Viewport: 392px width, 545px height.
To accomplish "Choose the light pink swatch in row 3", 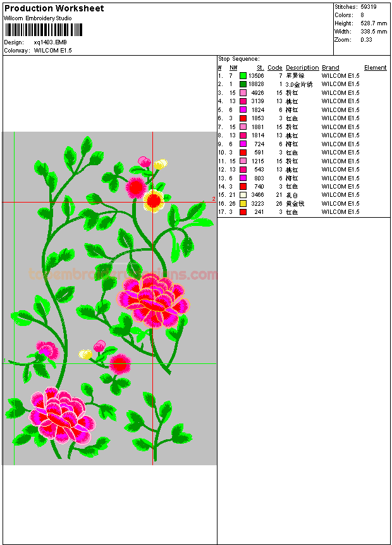I will 243,93.
